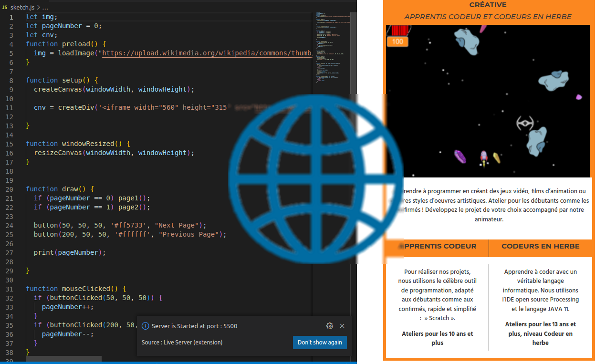This screenshot has height=364, width=606.
Task: Click the rocket ship in the game image
Action: click(x=483, y=158)
